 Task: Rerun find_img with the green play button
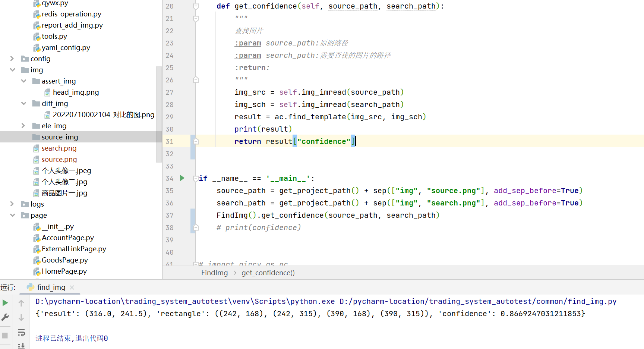pyautogui.click(x=5, y=303)
